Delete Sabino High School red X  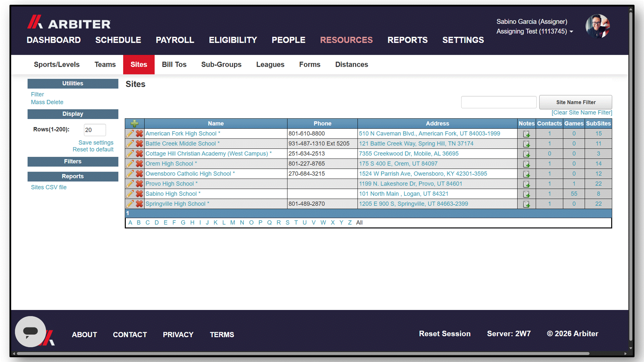[140, 194]
